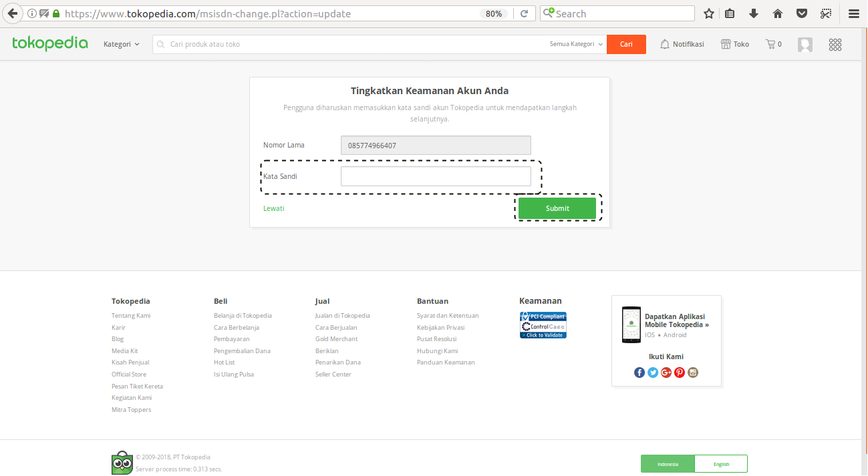Screen dimensions: 868x476
Task: Open the site information icon in address bar
Action: coord(31,13)
